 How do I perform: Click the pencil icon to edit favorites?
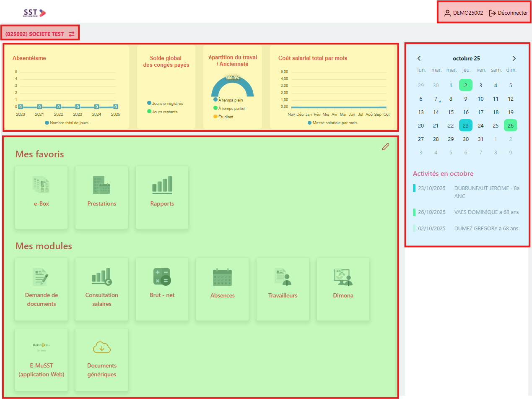tap(385, 147)
